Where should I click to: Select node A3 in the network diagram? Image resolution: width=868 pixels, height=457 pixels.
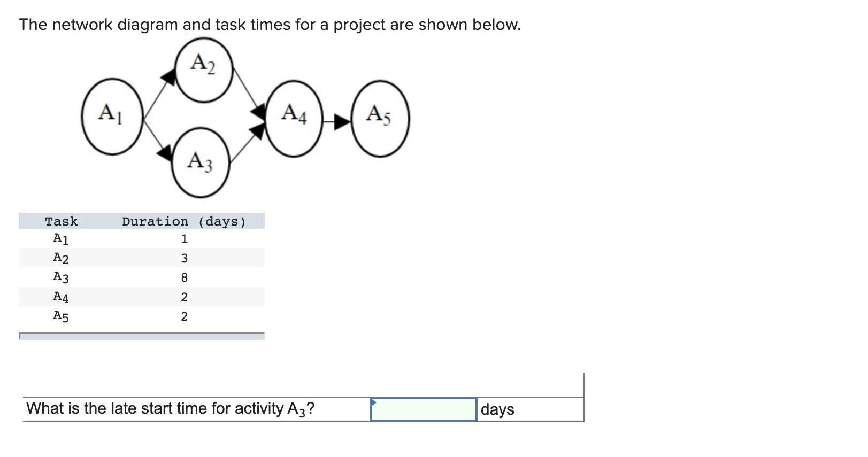(200, 162)
